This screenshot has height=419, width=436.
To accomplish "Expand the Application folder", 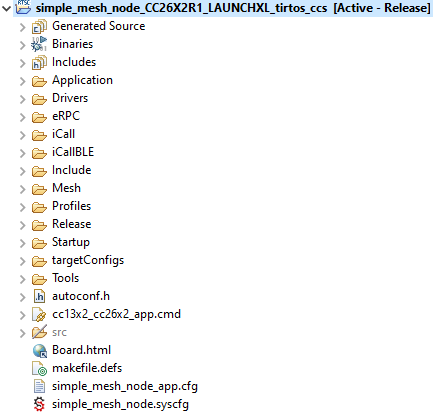I will pos(22,81).
